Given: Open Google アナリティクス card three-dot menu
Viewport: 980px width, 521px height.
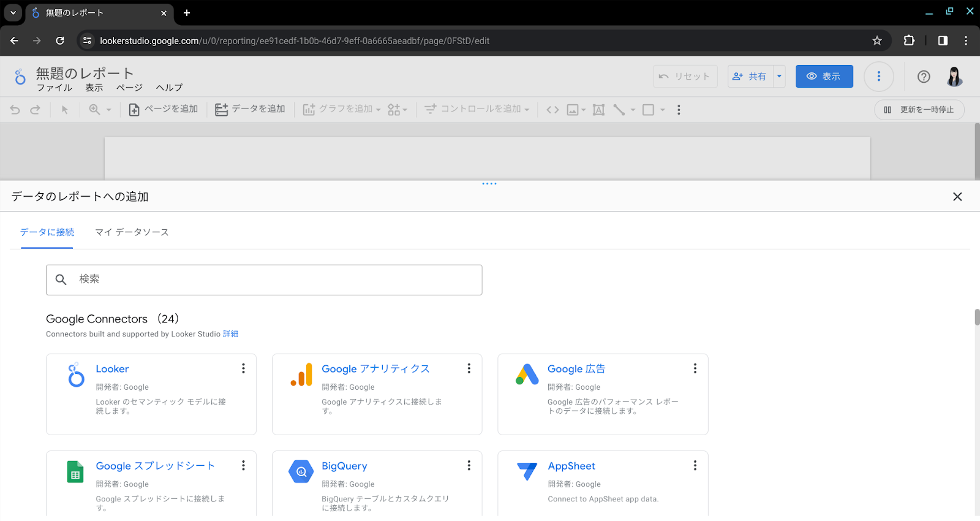Looking at the screenshot, I should 469,368.
